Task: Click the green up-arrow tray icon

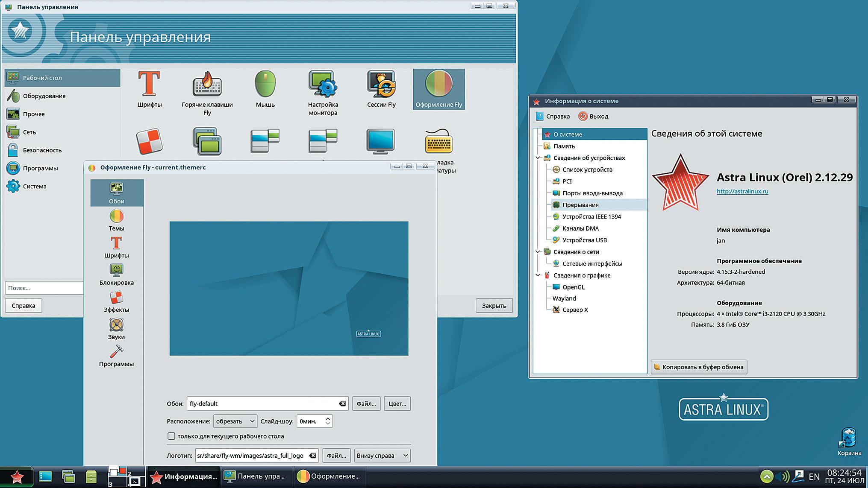Action: (767, 476)
